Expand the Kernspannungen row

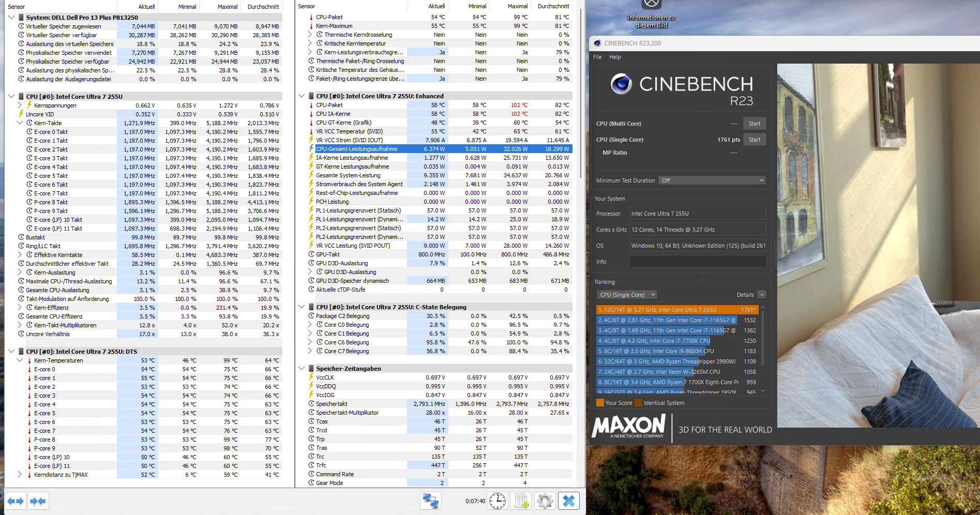[x=20, y=105]
